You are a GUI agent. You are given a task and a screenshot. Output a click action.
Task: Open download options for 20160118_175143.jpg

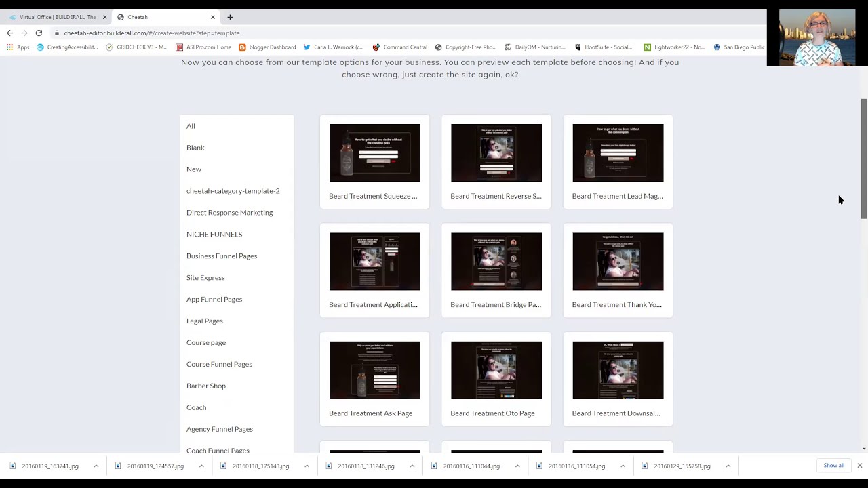307,466
